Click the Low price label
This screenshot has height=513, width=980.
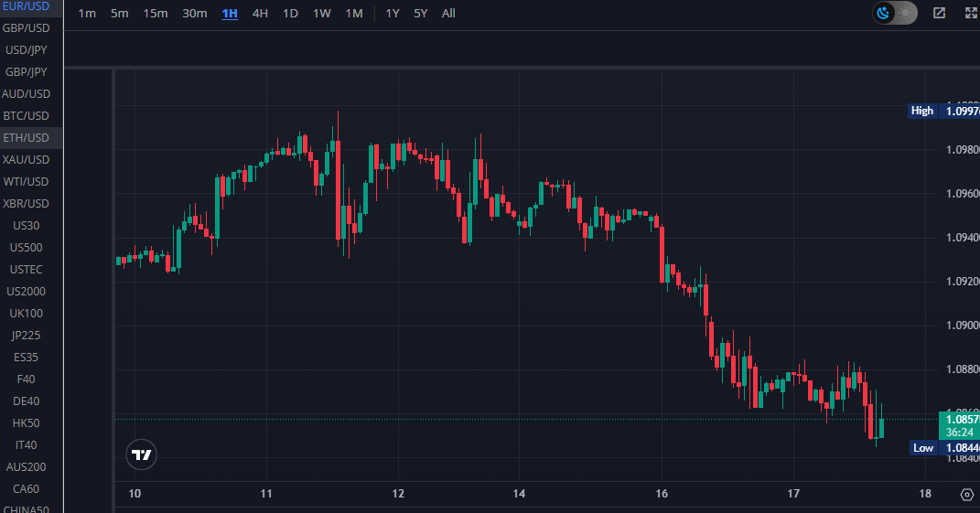[923, 447]
